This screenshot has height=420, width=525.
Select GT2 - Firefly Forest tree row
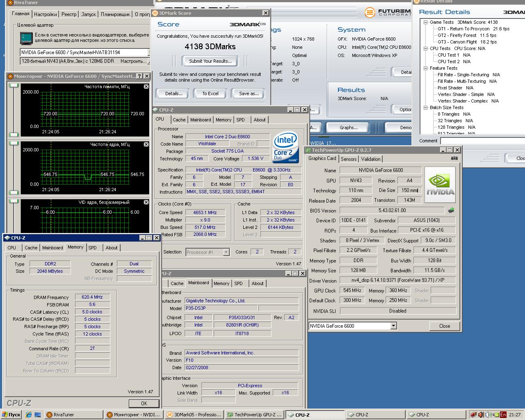pyautogui.click(x=467, y=35)
